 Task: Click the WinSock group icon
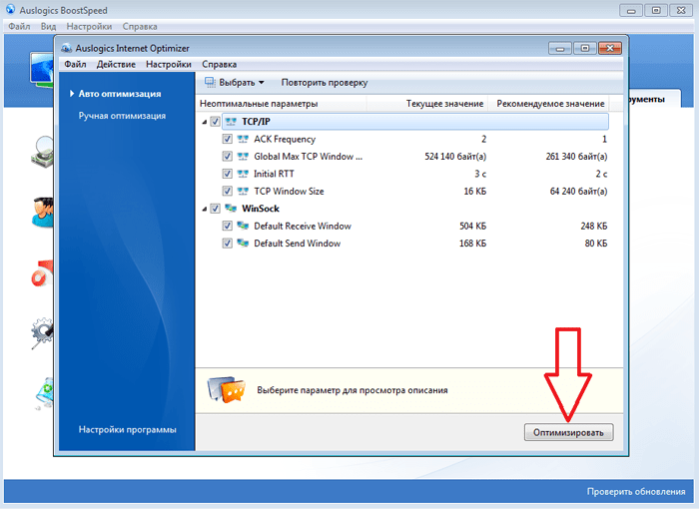230,208
